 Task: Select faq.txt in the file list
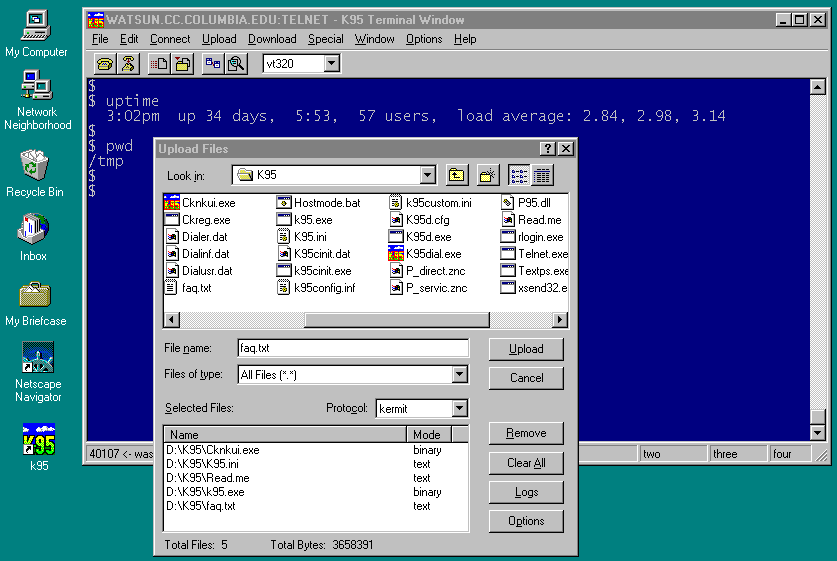(x=188, y=288)
